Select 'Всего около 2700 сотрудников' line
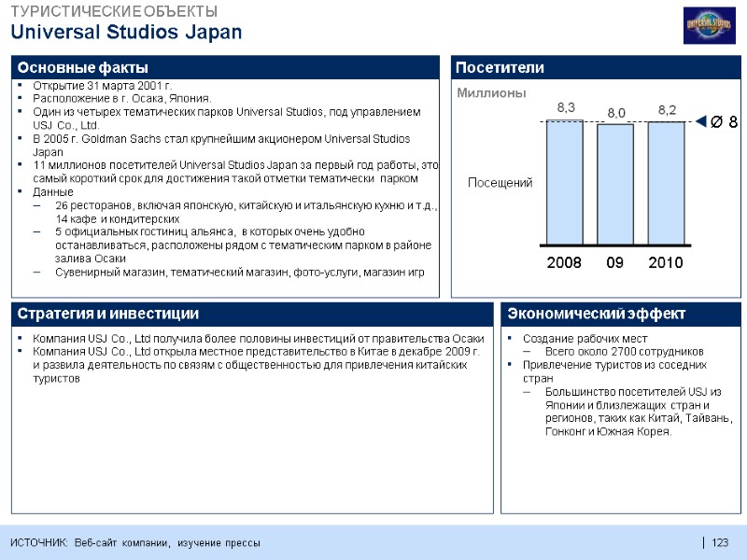The image size is (747, 560). pos(624,352)
